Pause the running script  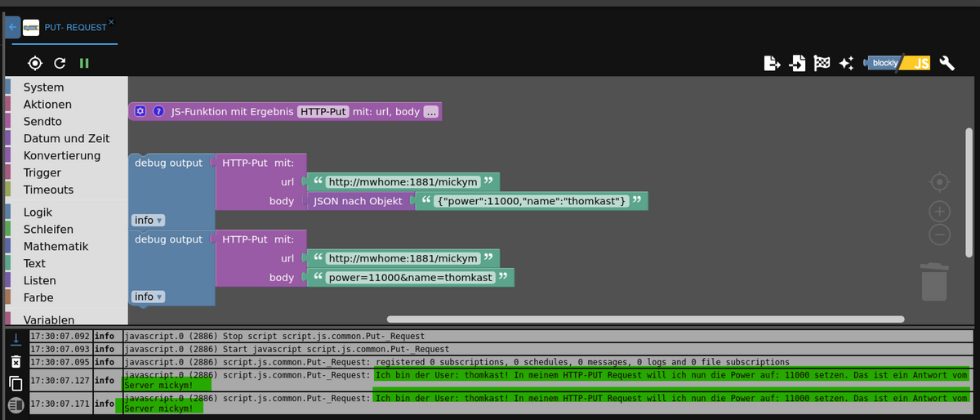(84, 63)
